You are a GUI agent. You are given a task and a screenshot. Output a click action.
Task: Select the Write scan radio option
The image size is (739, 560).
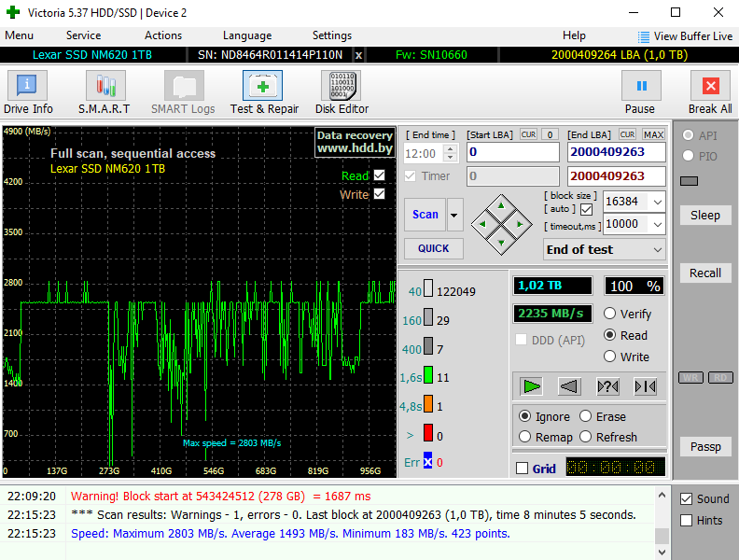click(x=610, y=357)
